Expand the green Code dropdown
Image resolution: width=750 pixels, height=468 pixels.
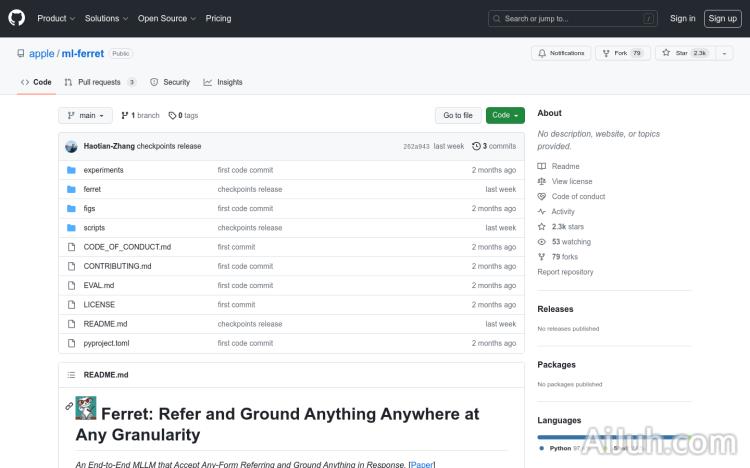pos(505,115)
